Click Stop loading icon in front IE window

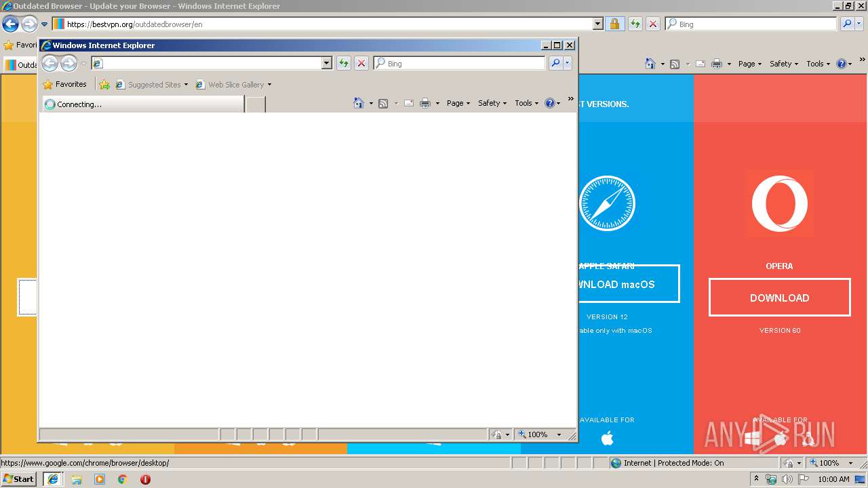[361, 63]
